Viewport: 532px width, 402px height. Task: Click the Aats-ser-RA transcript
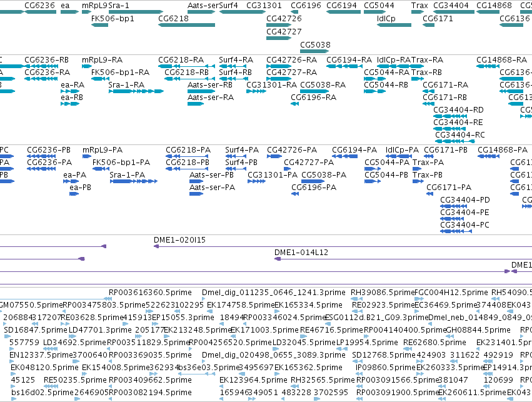tap(196, 104)
